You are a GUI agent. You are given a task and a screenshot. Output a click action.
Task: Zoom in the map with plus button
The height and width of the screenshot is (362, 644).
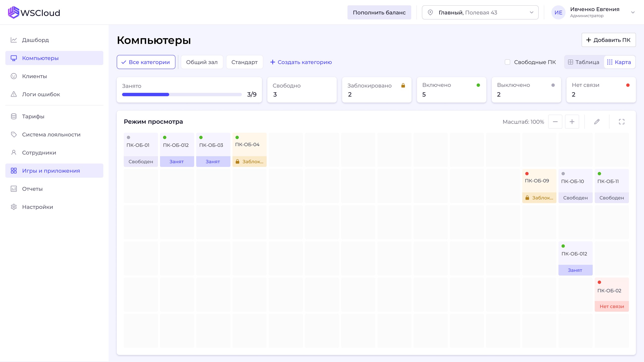pyautogui.click(x=572, y=122)
